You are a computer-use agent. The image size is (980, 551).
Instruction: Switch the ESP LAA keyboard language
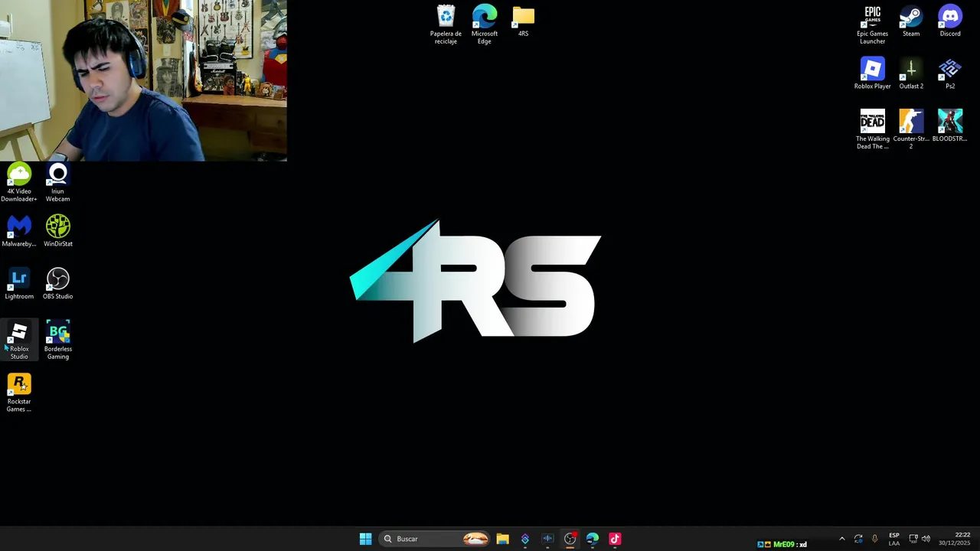pos(894,539)
